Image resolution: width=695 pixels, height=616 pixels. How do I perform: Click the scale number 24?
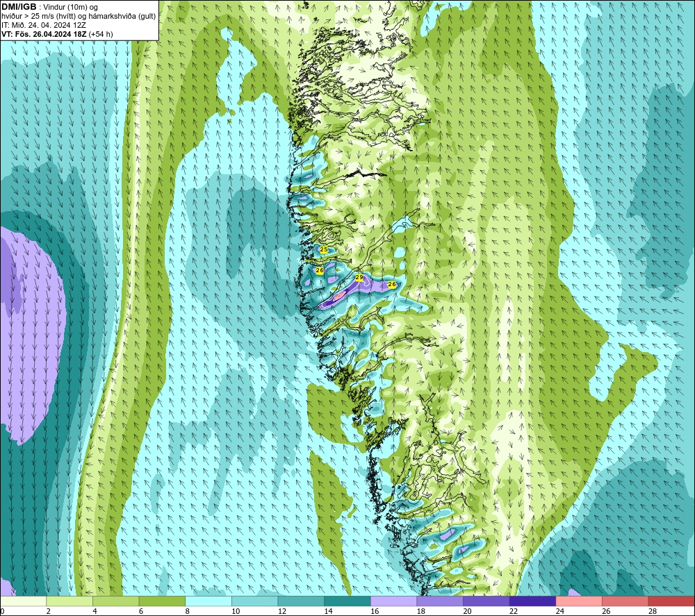tap(559, 611)
